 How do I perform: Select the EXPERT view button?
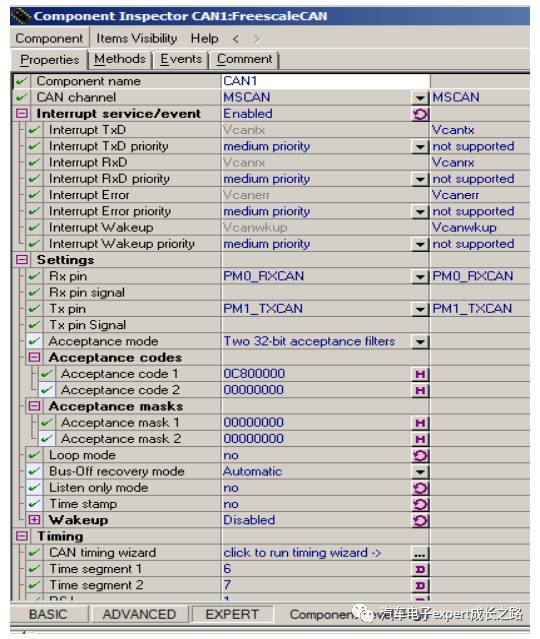(x=232, y=614)
